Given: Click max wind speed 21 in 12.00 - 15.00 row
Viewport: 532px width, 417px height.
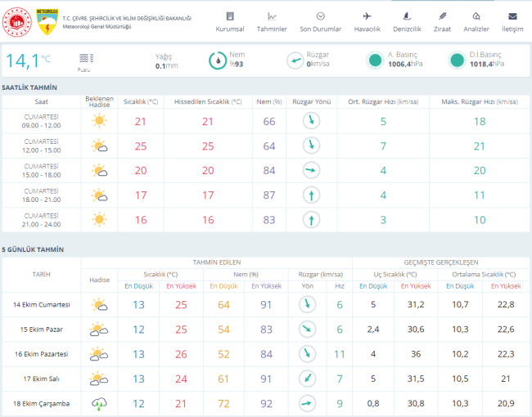Looking at the screenshot, I should click(x=480, y=146).
